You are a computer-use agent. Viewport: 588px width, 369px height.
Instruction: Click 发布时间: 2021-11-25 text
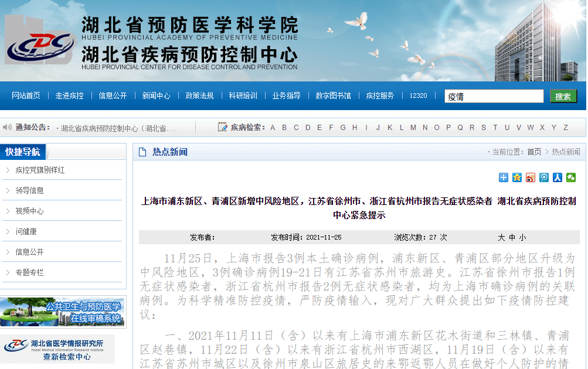(306, 238)
